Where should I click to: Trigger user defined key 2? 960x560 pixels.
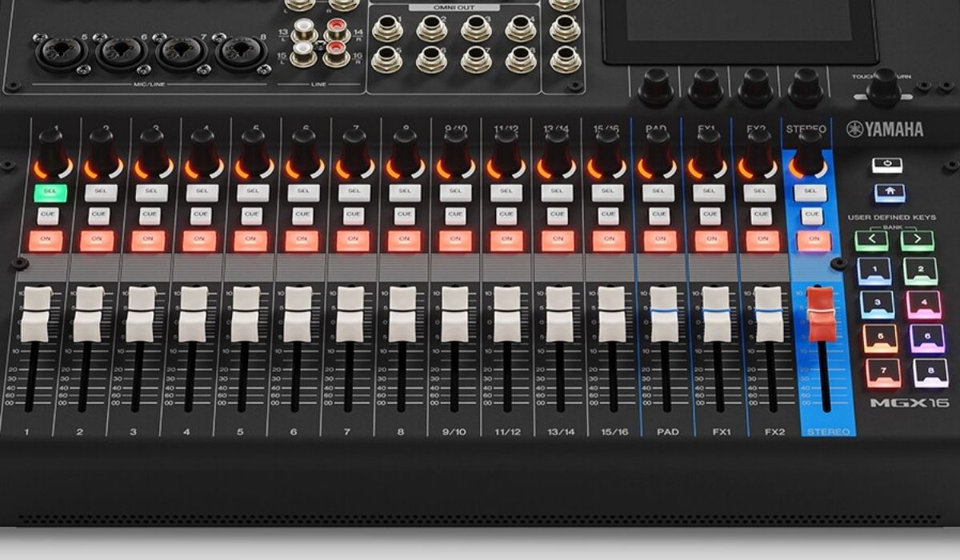920,271
